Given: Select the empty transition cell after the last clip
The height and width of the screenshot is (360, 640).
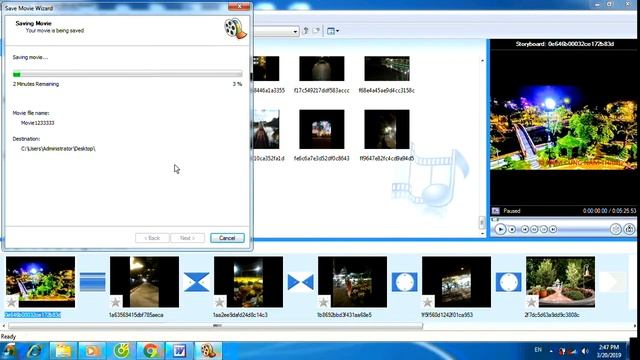Looking at the screenshot, I should coord(612,282).
